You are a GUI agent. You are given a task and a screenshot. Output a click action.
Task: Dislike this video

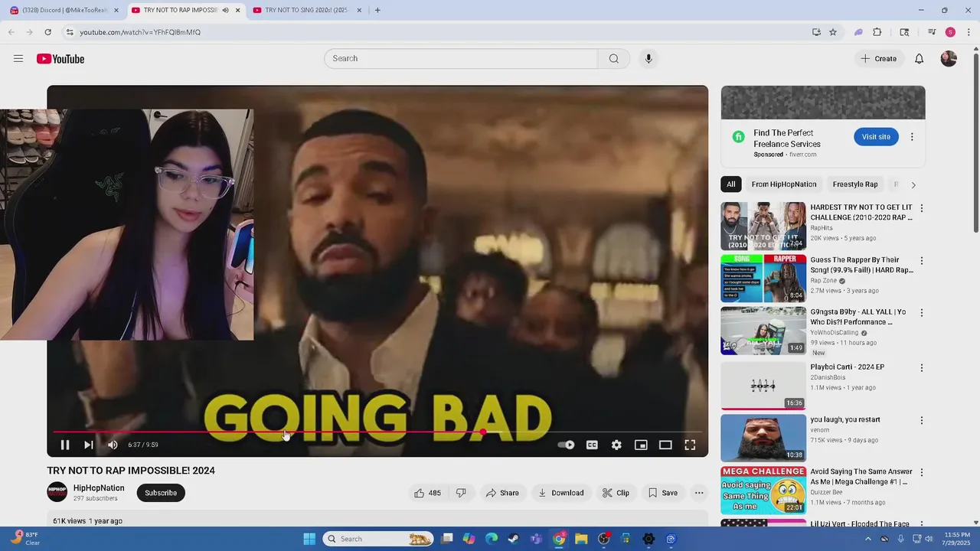[x=461, y=493]
